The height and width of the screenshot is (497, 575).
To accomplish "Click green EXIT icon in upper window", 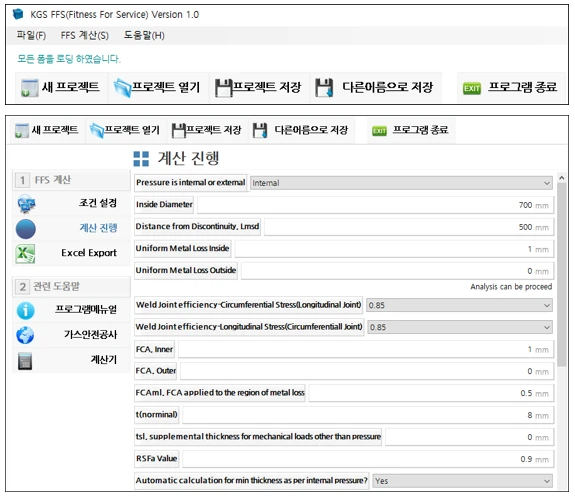I will point(472,88).
